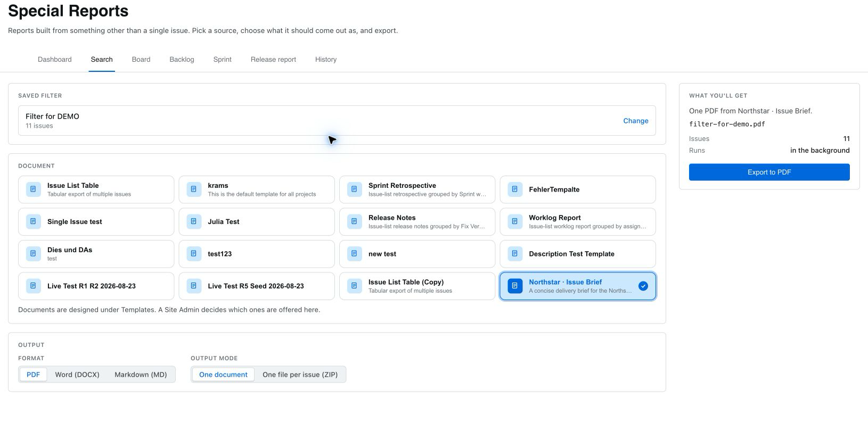868x431 pixels.
Task: Click the document icon on Sprint Retrospective card
Action: pyautogui.click(x=354, y=189)
